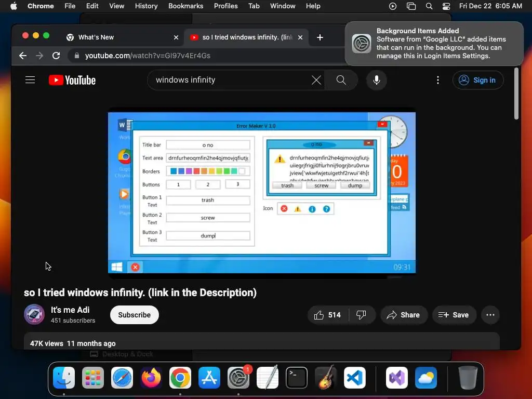Image resolution: width=532 pixels, height=399 pixels.
Task: Open the Profiles menu
Action: 225,6
